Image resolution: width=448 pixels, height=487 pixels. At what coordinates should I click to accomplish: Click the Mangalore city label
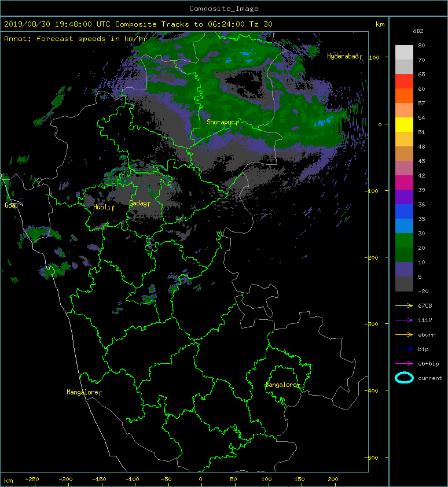(82, 392)
